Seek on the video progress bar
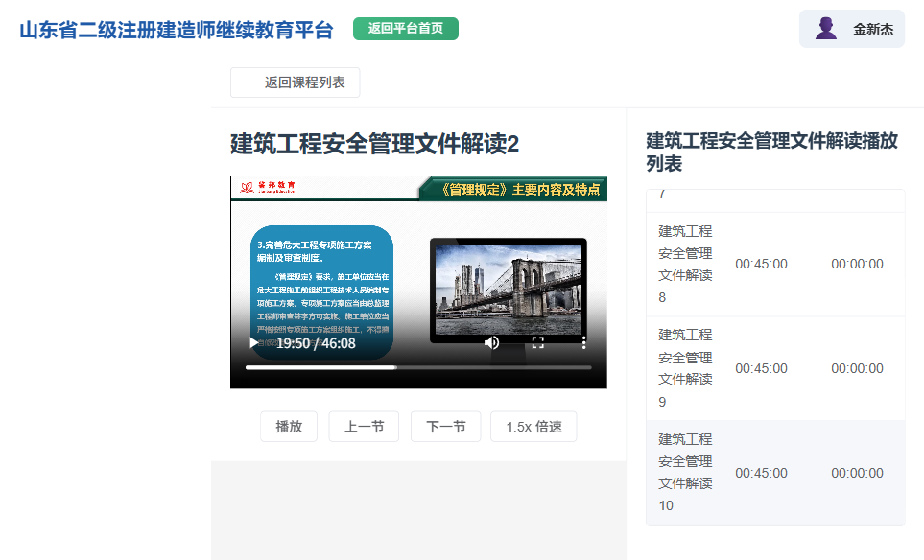The image size is (924, 560). click(x=418, y=367)
